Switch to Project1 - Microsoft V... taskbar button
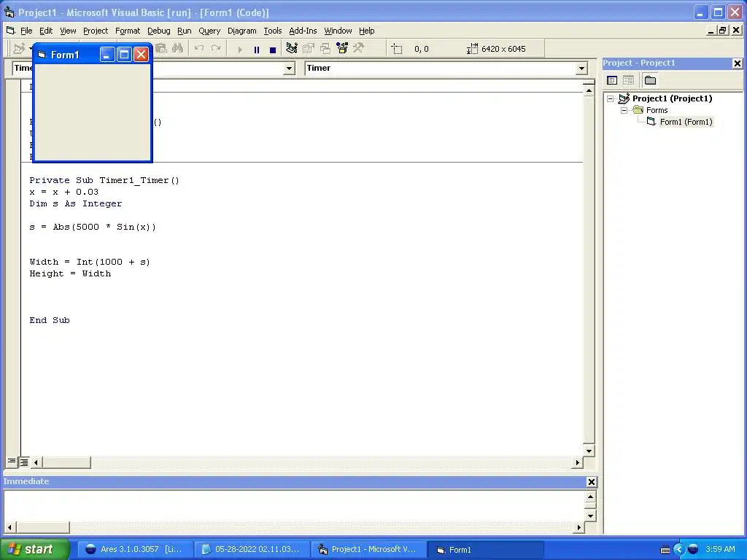 [368, 549]
